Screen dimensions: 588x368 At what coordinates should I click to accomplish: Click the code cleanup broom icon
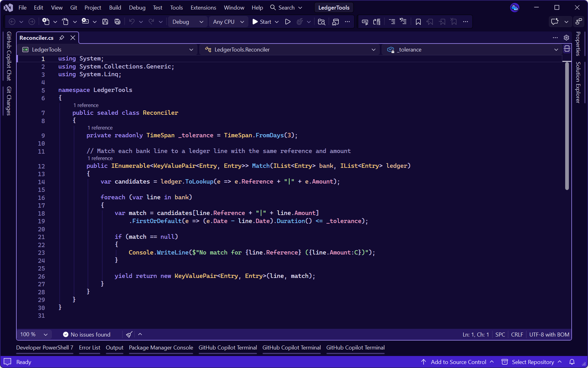point(129,334)
